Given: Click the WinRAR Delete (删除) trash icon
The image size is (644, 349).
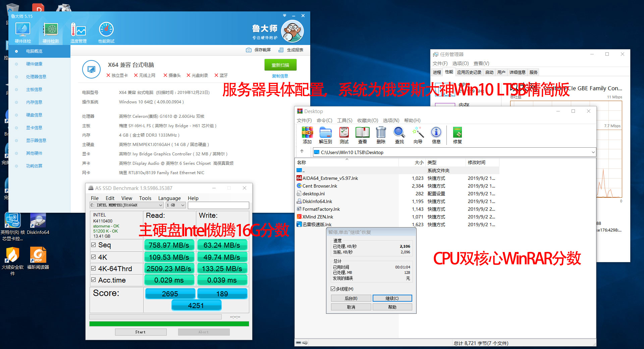Looking at the screenshot, I should click(381, 135).
